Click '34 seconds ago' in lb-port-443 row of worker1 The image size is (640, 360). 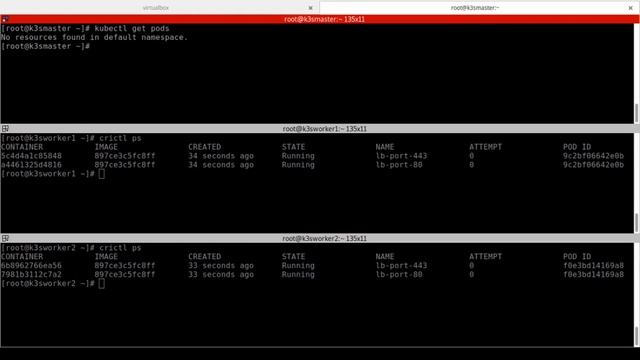pos(221,156)
